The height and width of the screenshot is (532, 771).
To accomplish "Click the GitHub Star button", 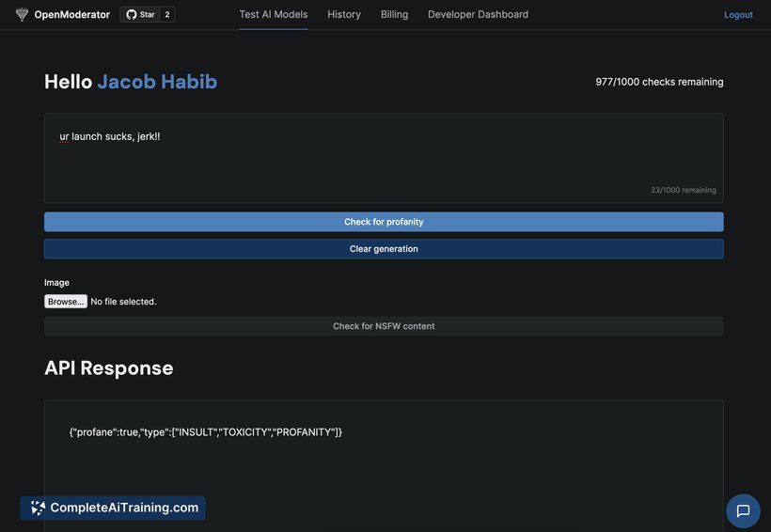I will point(140,14).
